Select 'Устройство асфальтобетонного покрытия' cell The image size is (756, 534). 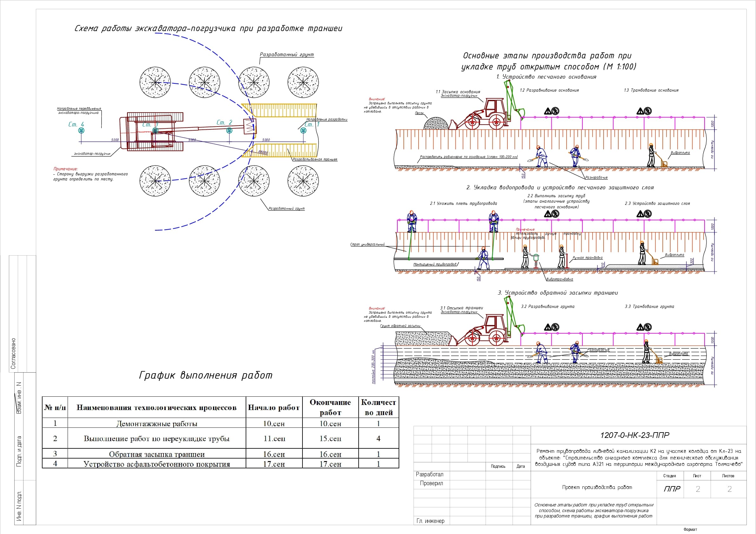pyautogui.click(x=157, y=464)
